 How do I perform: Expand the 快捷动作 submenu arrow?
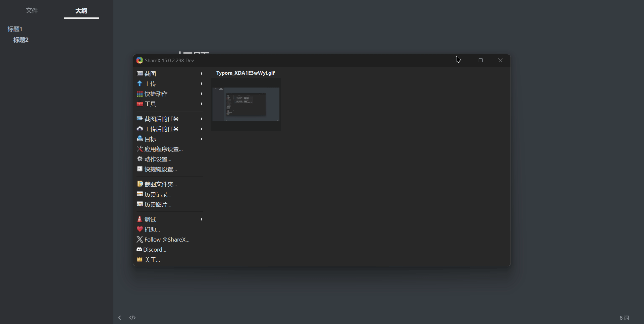[x=202, y=94]
